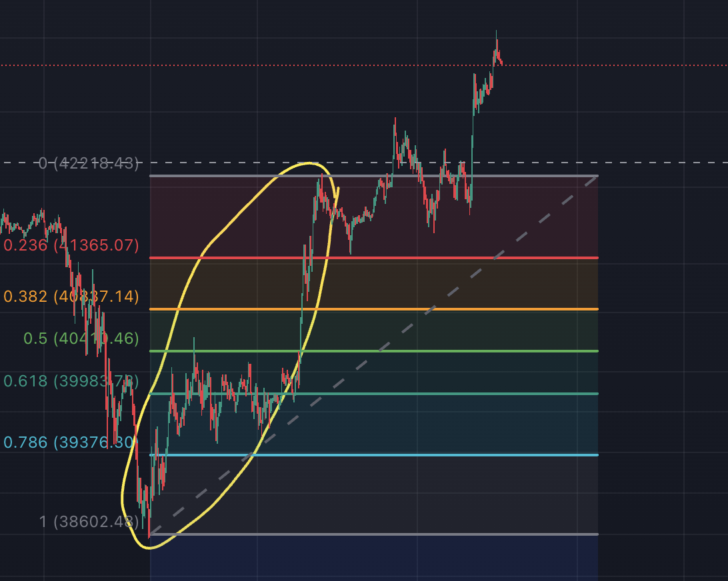728x581 pixels.
Task: Click the white dashed horizontal line at 42218.43
Action: tap(640, 163)
